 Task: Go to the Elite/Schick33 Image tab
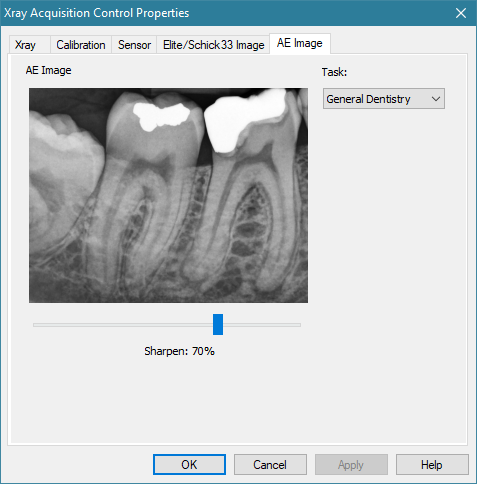pos(213,45)
